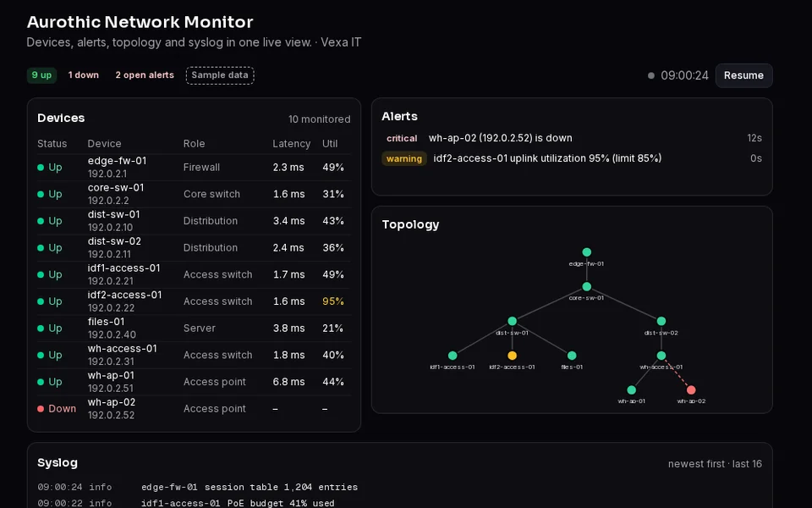Click the Core switch role cell
The image size is (812, 508).
(211, 194)
